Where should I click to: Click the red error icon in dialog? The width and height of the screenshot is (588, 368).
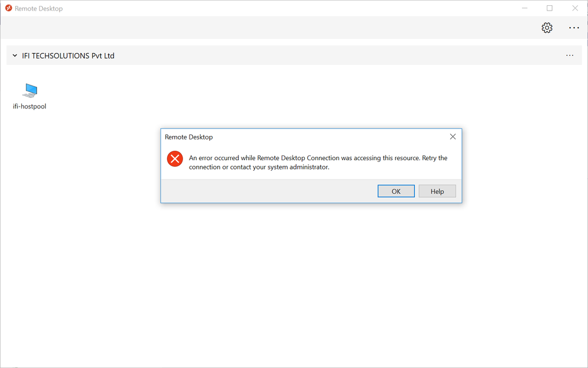[175, 158]
